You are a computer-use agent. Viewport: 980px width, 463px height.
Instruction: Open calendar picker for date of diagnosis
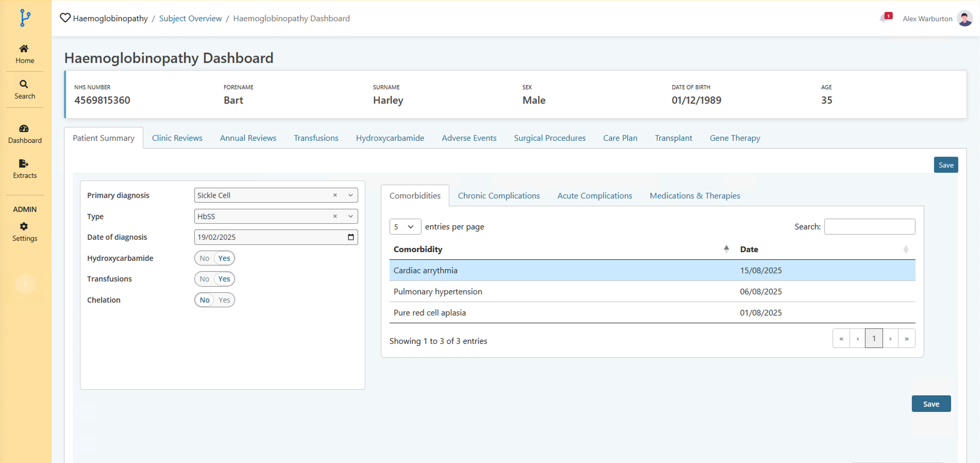pos(351,237)
